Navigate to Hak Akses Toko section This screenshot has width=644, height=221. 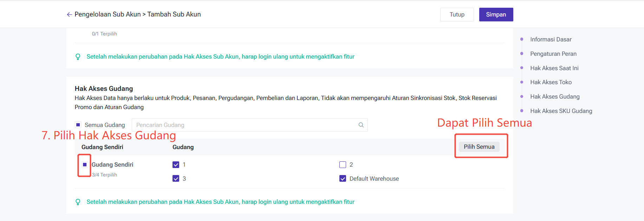click(551, 82)
